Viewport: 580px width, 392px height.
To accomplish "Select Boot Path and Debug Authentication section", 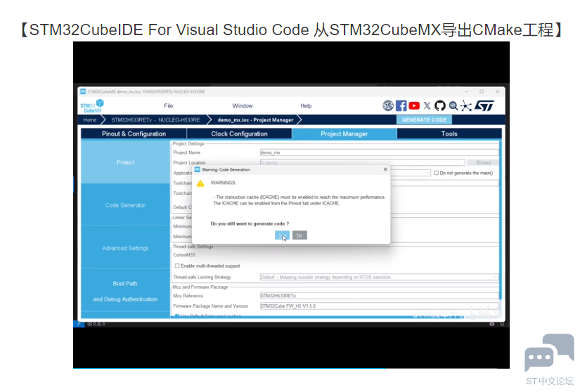I will (125, 292).
